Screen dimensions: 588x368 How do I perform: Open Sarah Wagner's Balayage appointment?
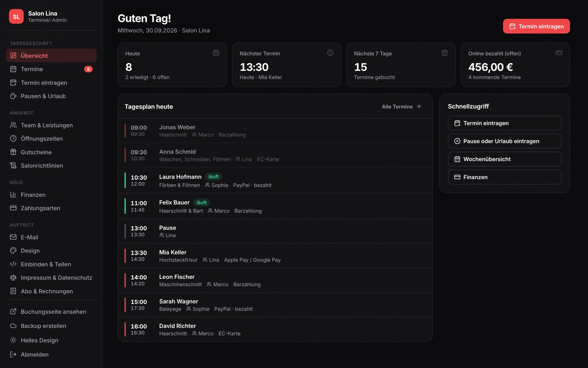275,305
